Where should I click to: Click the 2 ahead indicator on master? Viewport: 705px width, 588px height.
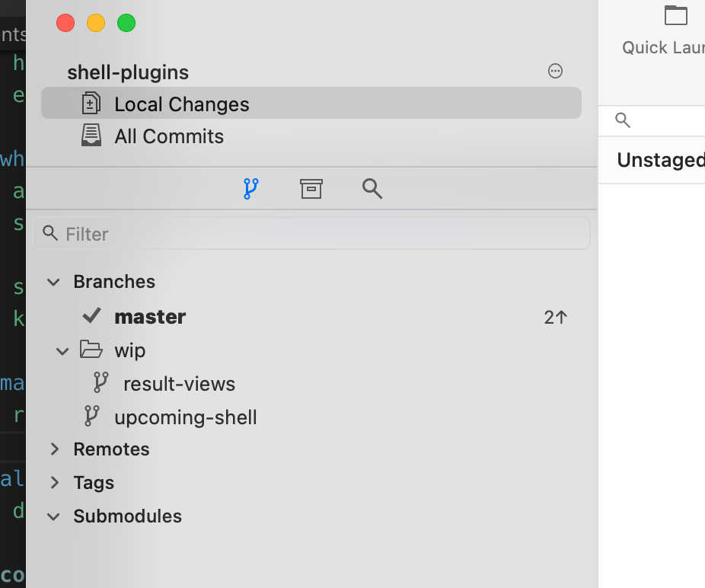point(555,317)
